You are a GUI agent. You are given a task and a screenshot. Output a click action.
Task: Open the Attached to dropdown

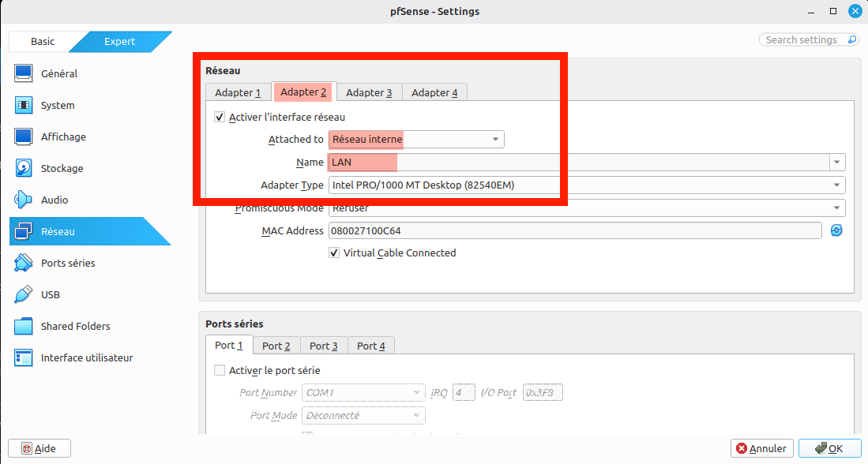pos(416,140)
